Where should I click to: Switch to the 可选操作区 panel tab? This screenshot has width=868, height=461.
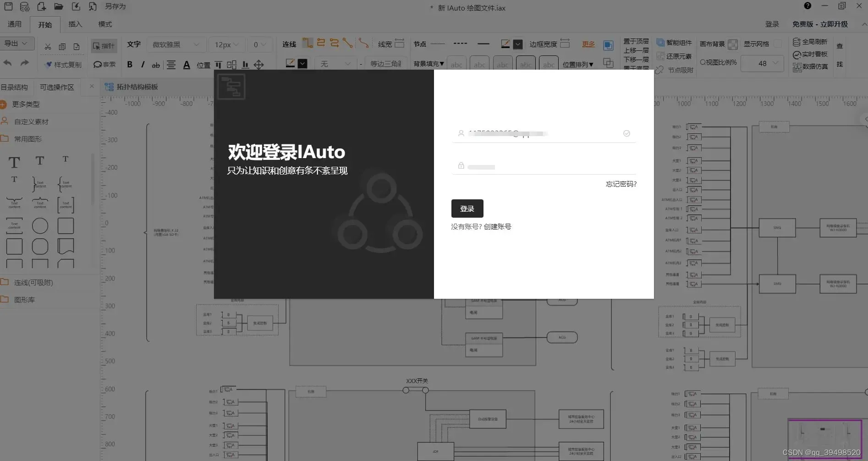57,87
